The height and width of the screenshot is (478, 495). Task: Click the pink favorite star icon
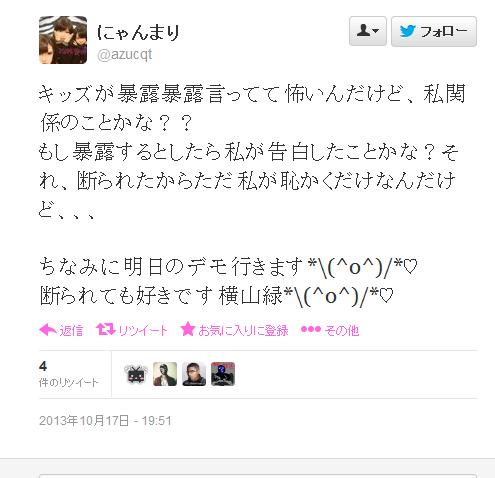pyautogui.click(x=188, y=329)
